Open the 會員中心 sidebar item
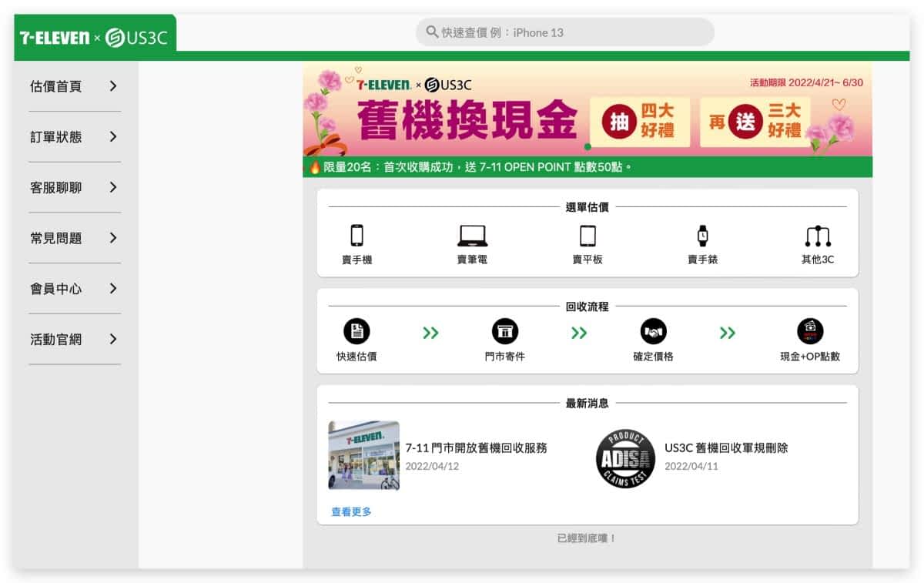The width and height of the screenshot is (924, 583). point(75,289)
